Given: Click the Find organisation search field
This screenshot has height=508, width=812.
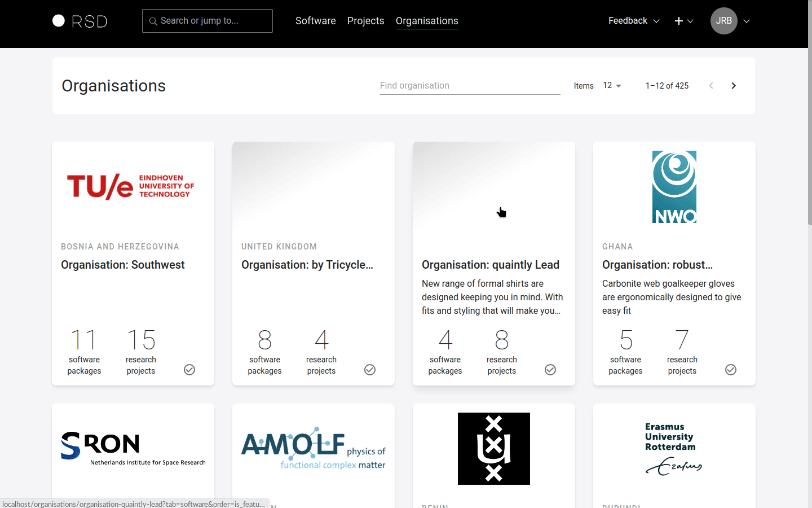Looking at the screenshot, I should point(470,86).
